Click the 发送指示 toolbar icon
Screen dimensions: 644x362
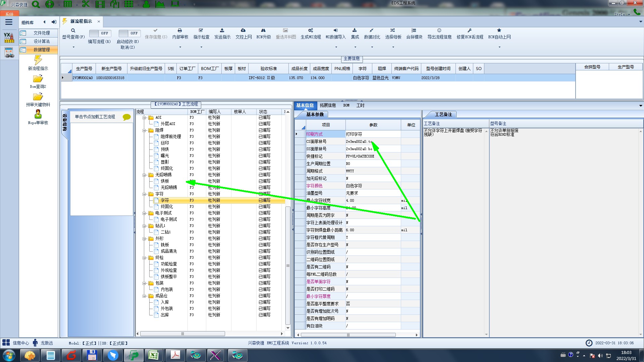(222, 31)
